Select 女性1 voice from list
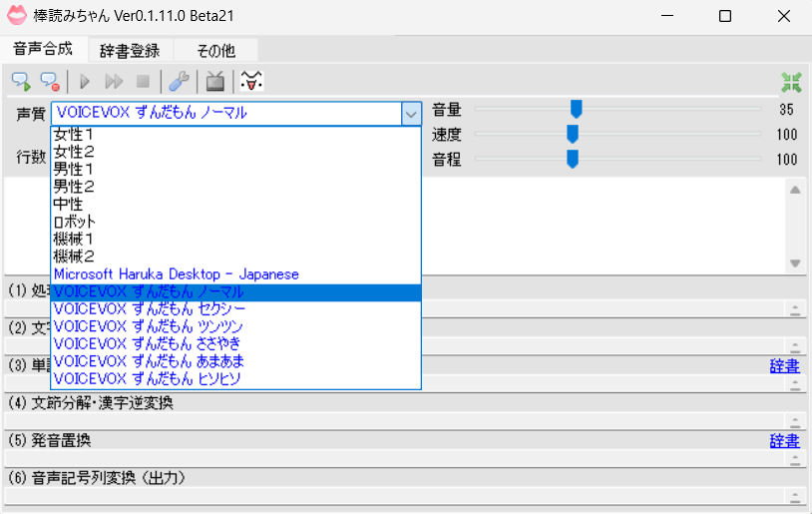812x514 pixels. 235,135
